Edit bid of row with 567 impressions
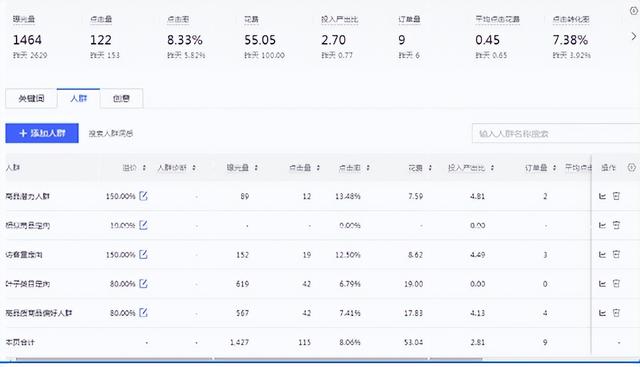This screenshot has width=640, height=367. click(143, 313)
